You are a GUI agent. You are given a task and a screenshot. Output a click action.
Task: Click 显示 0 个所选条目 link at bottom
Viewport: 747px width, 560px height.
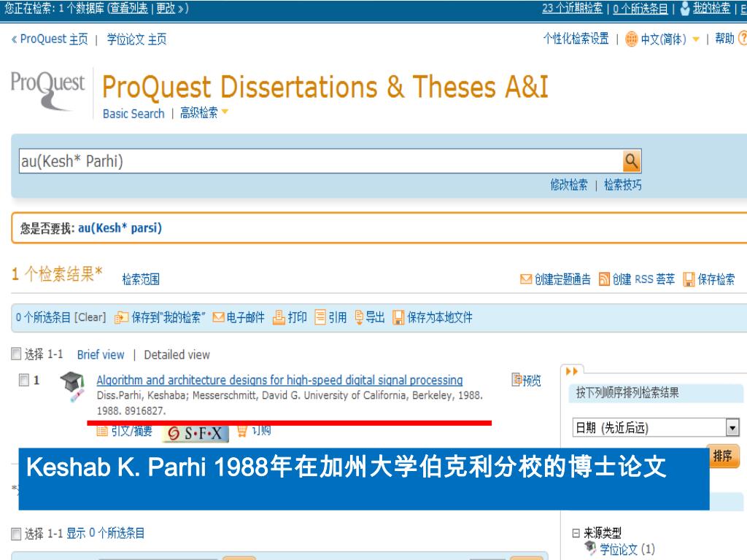click(x=105, y=533)
